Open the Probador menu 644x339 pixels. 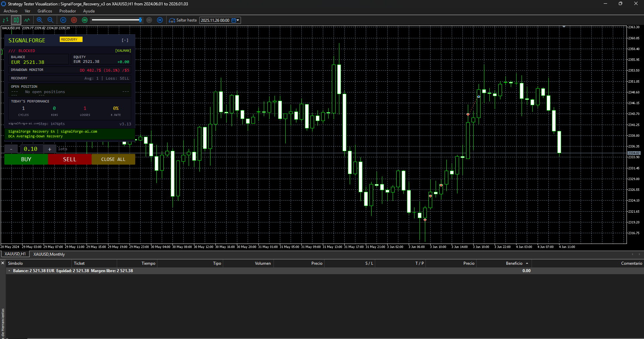click(x=68, y=11)
